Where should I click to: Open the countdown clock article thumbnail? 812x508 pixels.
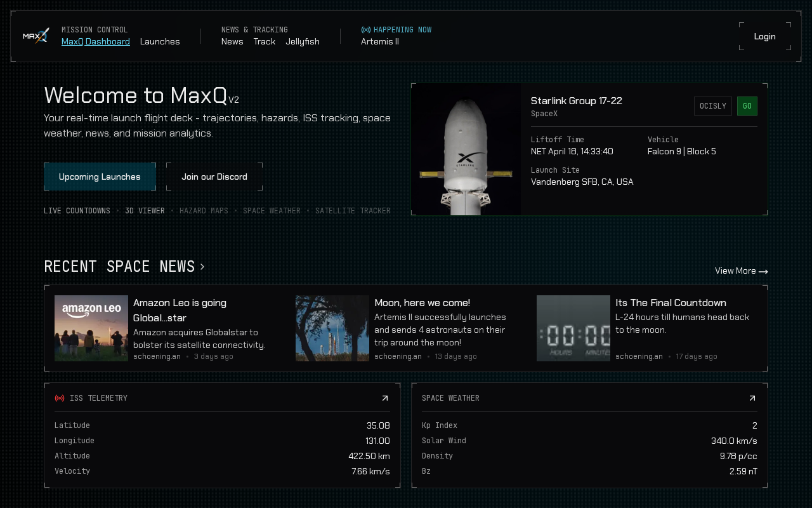pos(573,328)
